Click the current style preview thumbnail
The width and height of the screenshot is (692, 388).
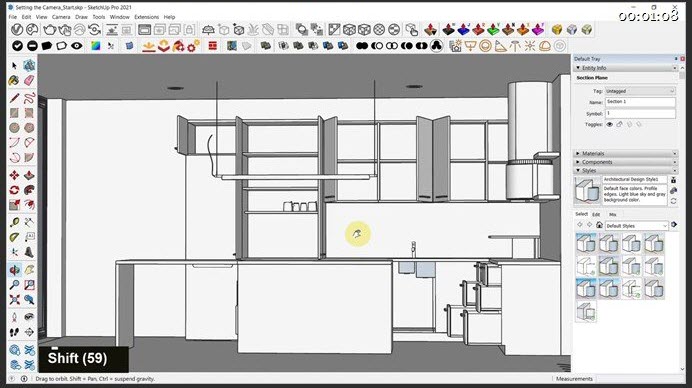coord(587,190)
